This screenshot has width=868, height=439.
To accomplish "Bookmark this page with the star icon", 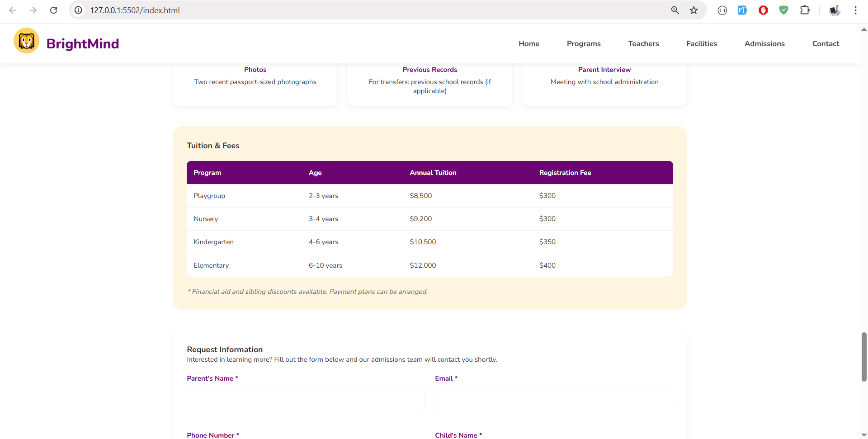I will pos(693,10).
